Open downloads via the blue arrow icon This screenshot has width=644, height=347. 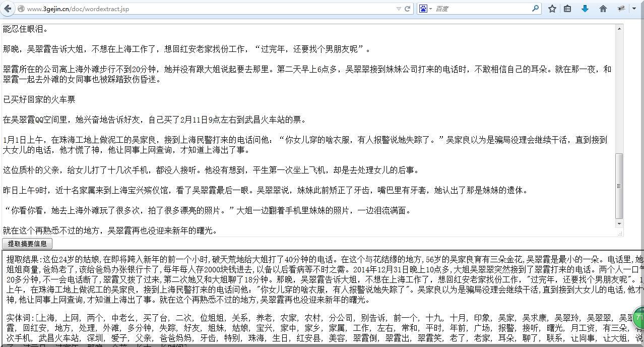click(x=585, y=9)
